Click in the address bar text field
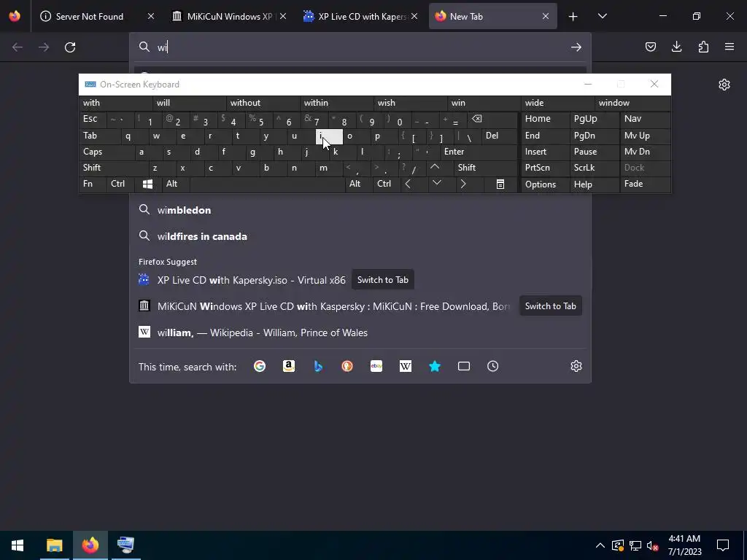The height and width of the screenshot is (560, 747). pos(362,47)
